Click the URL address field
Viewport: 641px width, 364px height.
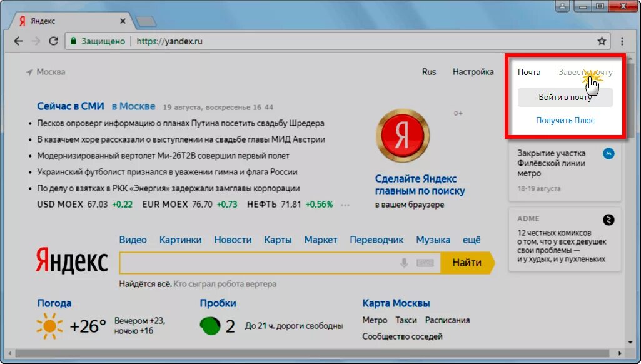pos(337,41)
